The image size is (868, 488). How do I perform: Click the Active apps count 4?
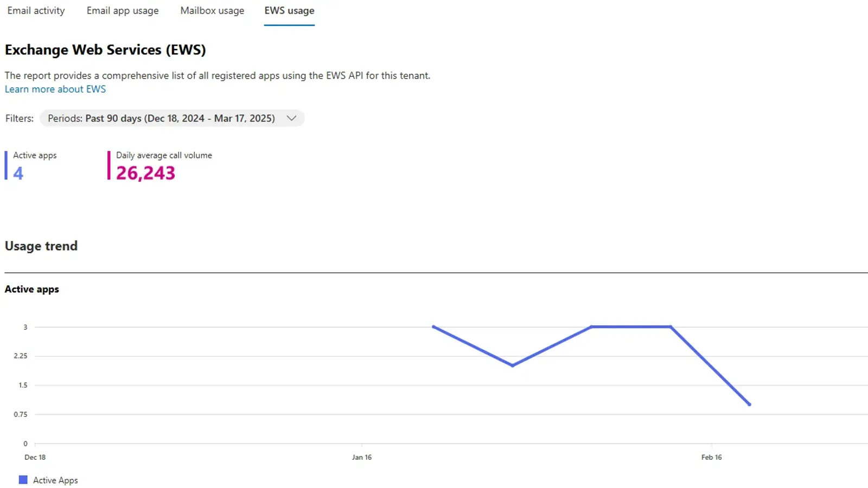pos(18,173)
